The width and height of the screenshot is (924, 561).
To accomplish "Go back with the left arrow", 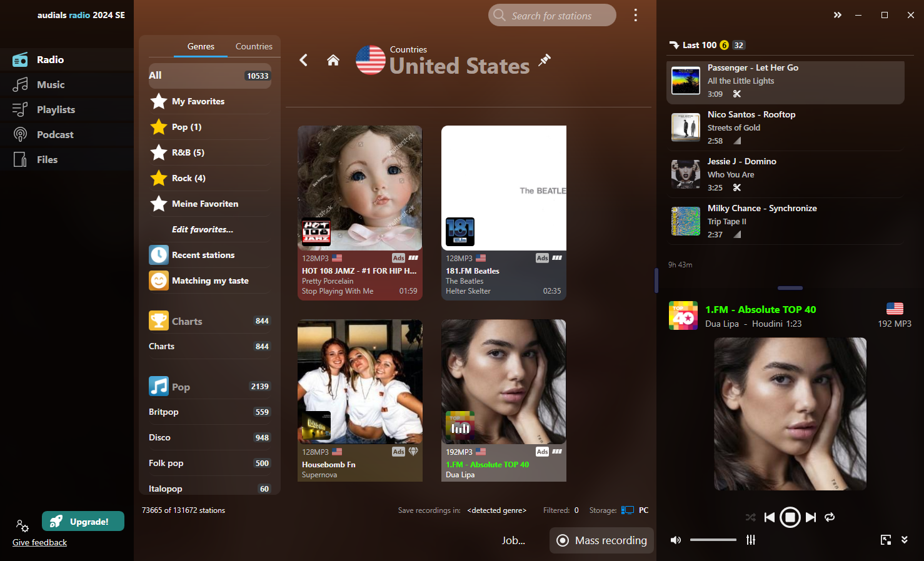I will click(304, 60).
